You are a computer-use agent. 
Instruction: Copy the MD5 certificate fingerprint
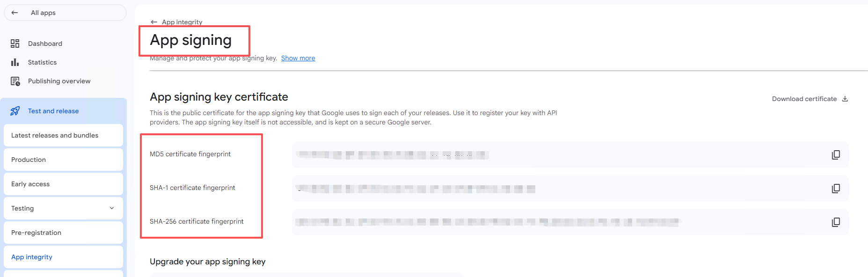point(836,155)
